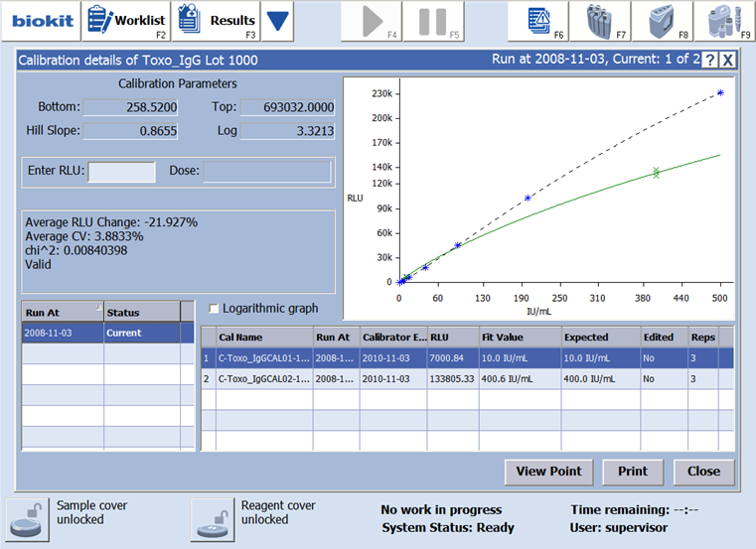
Task: Open the help question mark button
Action: click(x=710, y=60)
